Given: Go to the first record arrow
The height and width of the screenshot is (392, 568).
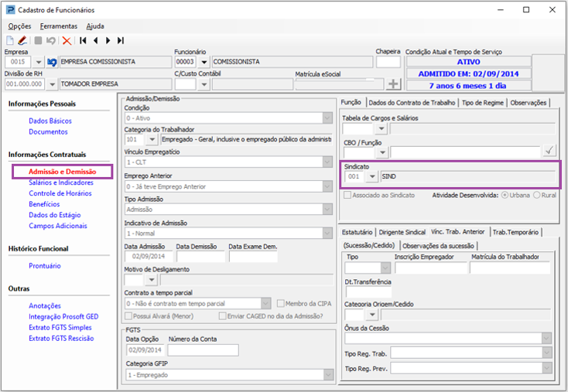Looking at the screenshot, I should [83, 40].
